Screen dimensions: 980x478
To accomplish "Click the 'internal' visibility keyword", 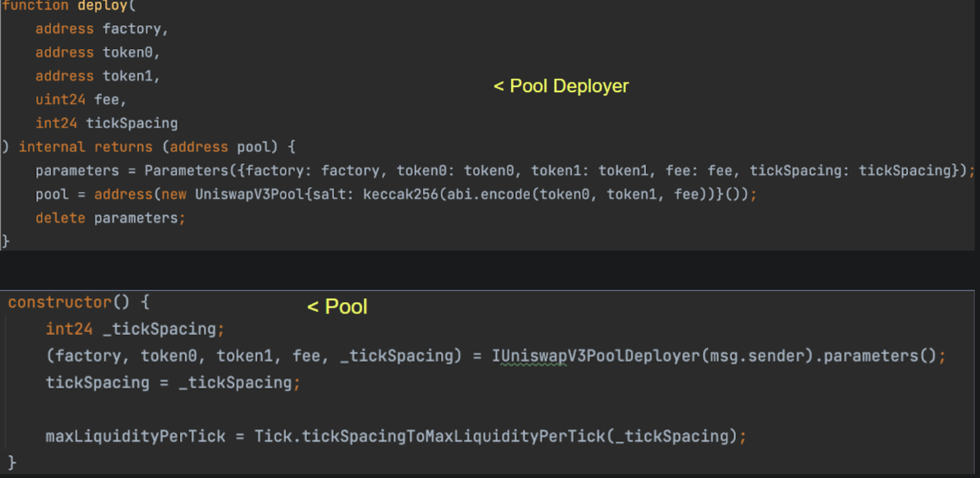I will (x=52, y=147).
